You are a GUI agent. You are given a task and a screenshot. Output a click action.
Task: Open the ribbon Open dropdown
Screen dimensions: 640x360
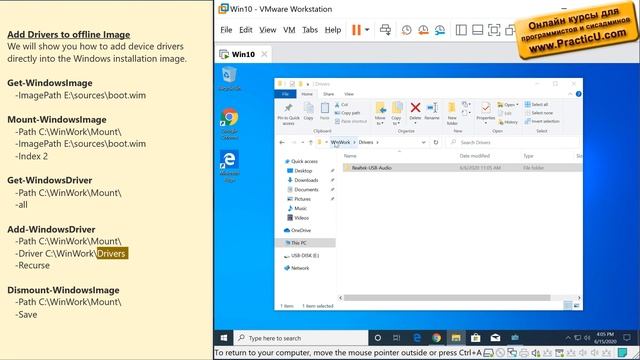pos(508,105)
